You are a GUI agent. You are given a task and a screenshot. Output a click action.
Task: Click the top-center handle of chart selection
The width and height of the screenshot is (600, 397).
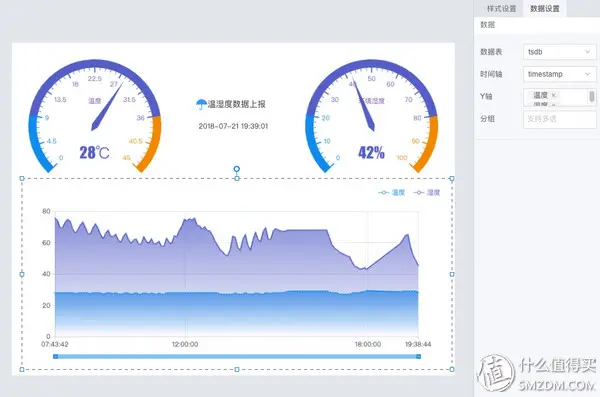pos(237,178)
